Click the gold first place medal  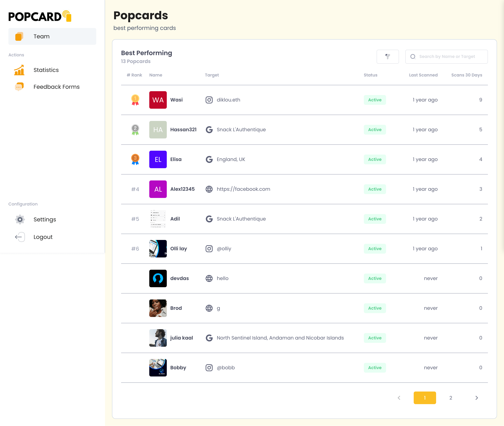pos(135,100)
